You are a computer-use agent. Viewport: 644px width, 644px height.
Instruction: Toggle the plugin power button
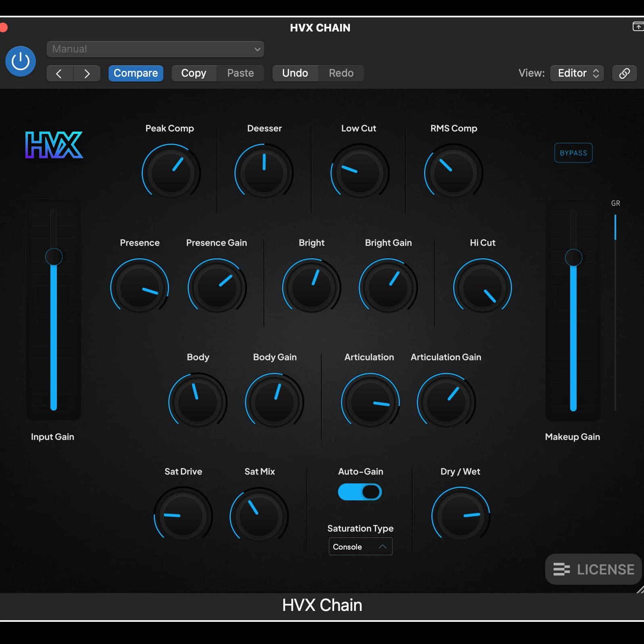[20, 61]
